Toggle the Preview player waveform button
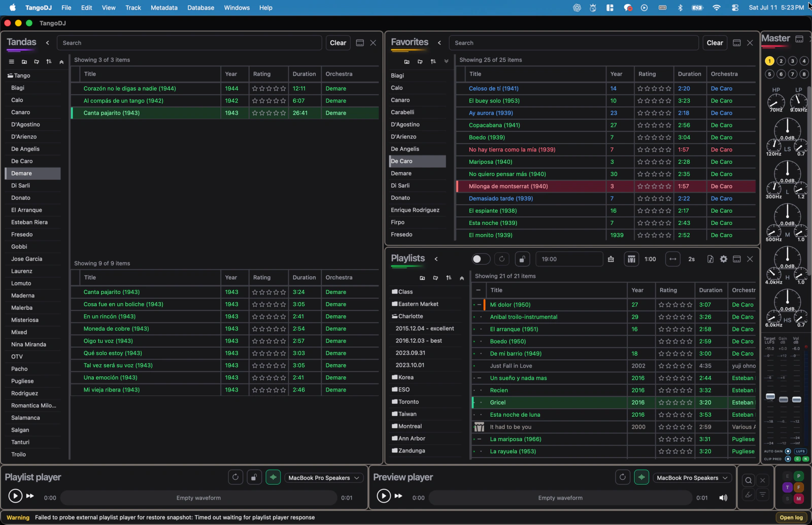 (641, 477)
